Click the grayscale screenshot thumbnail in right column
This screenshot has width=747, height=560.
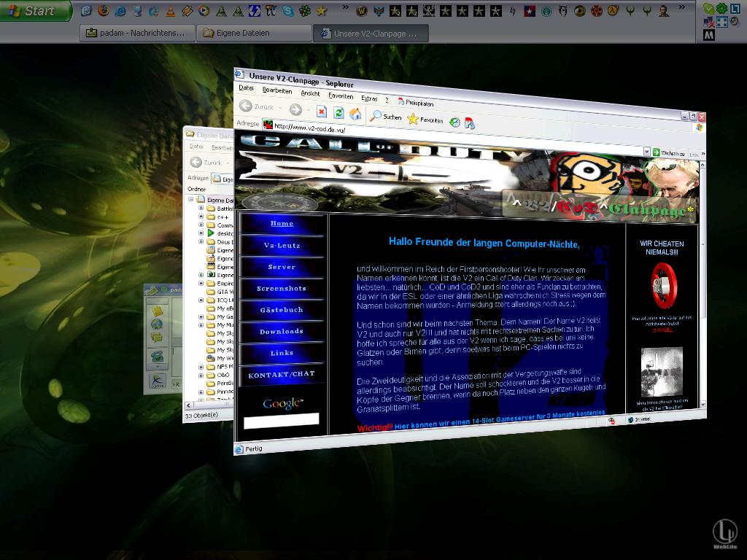tap(662, 372)
